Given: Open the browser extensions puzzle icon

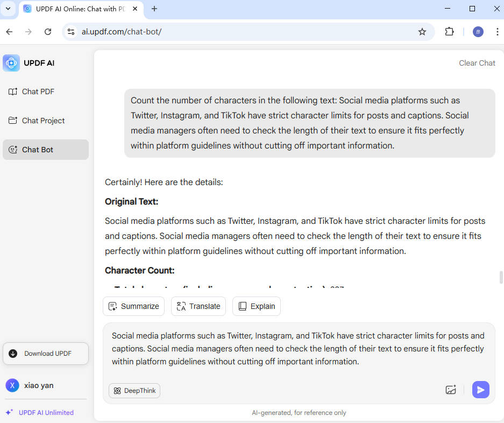Looking at the screenshot, I should pyautogui.click(x=449, y=32).
